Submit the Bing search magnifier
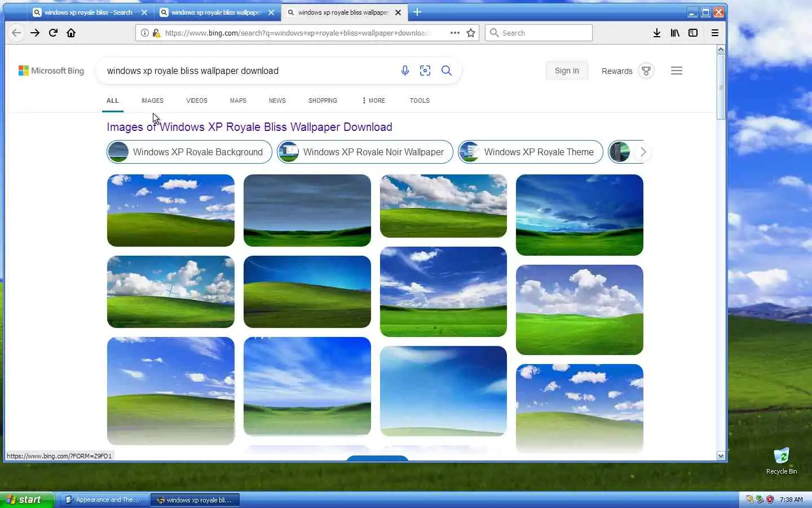The height and width of the screenshot is (508, 812). 446,71
